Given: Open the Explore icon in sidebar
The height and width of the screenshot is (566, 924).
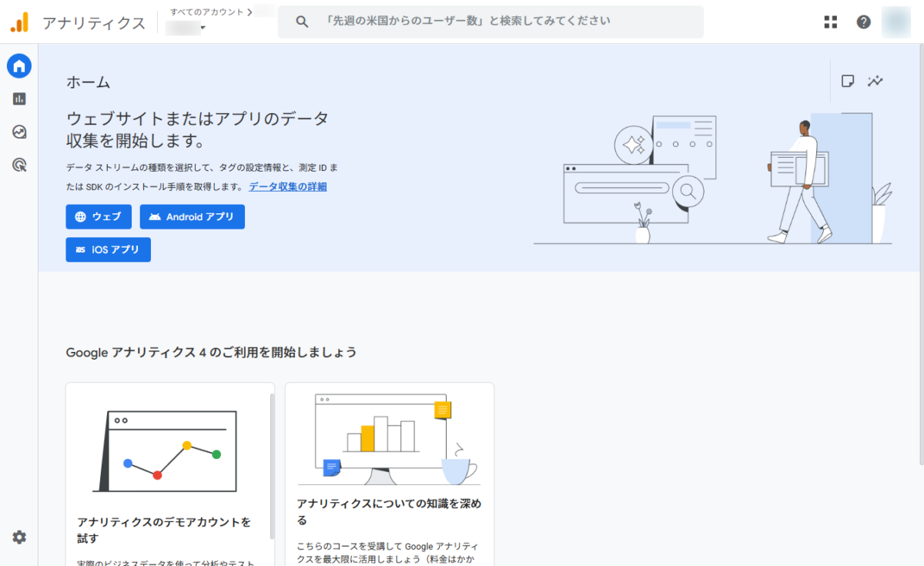Looking at the screenshot, I should tap(19, 132).
